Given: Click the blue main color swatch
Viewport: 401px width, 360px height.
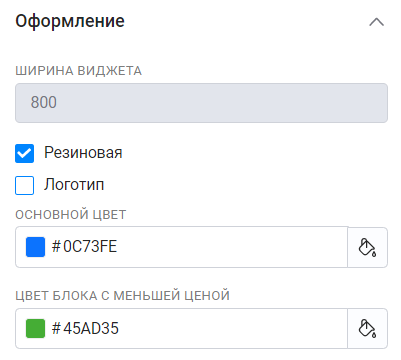Looking at the screenshot, I should tap(35, 247).
